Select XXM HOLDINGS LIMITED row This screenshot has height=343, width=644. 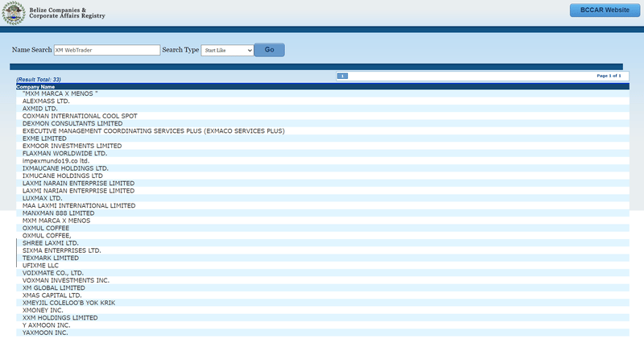[323, 317]
